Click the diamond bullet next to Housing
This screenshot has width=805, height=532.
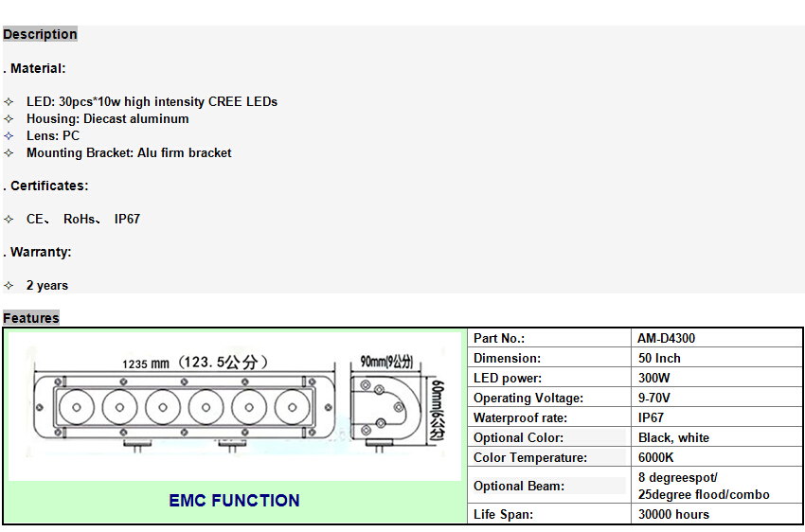tap(9, 118)
